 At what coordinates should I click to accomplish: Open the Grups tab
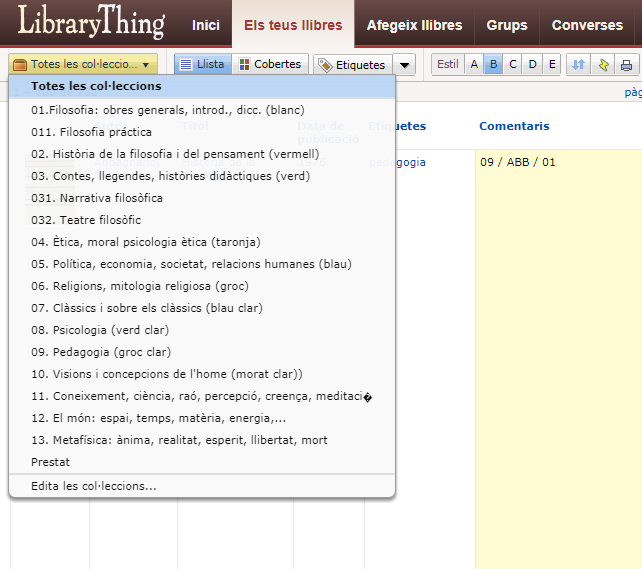(x=507, y=25)
